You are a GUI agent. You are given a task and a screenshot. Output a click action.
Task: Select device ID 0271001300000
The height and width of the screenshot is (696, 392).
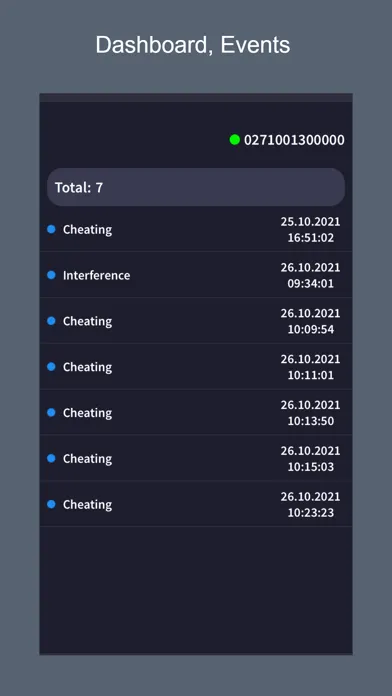click(294, 140)
